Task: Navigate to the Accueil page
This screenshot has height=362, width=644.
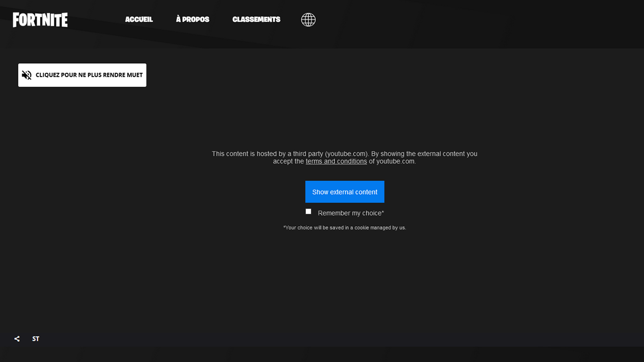Action: point(139,19)
